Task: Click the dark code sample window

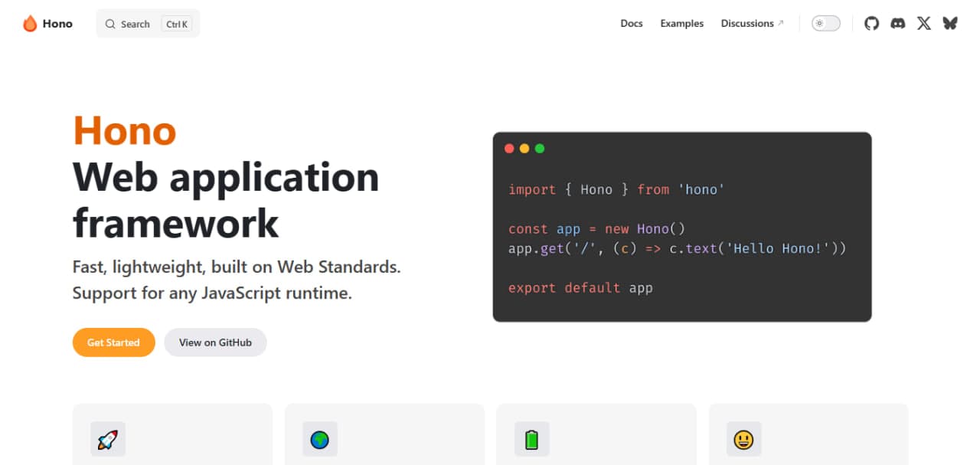Action: 682,227
